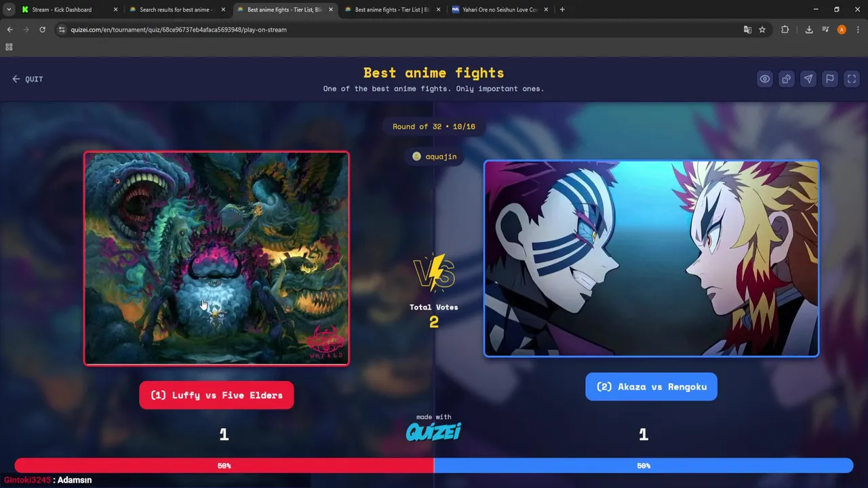Screen dimensions: 868x488
Task: Open the media control icon
Action: (x=825, y=30)
